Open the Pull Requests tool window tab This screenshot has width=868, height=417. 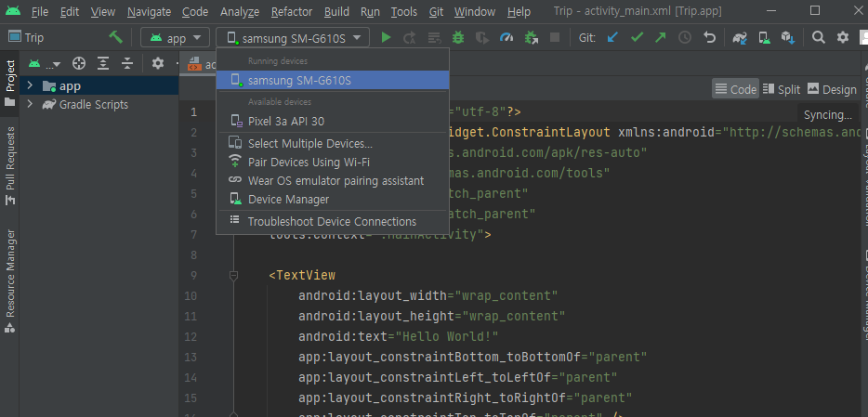click(x=10, y=166)
